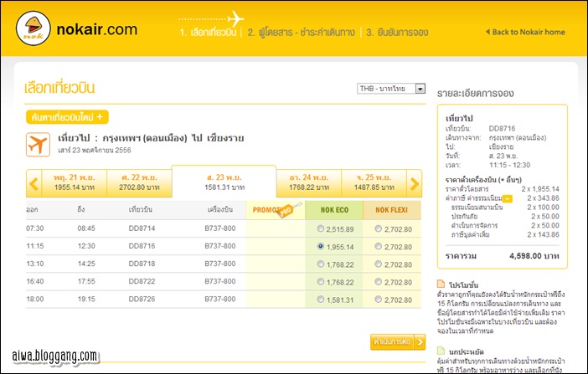Select NOK ECO fare 1,955.14 for DD8716

(x=320, y=246)
